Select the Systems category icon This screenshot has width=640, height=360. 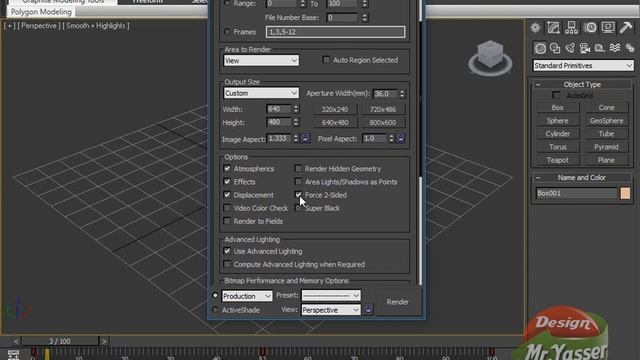coord(630,48)
